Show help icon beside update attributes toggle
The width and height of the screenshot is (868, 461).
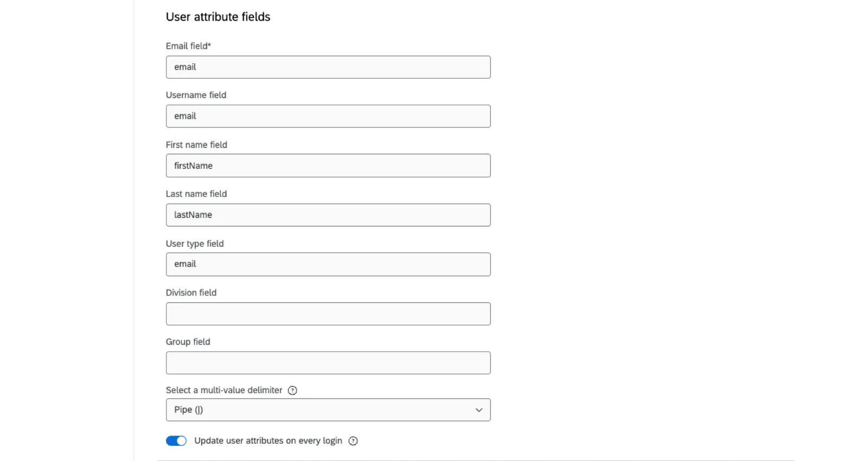(x=353, y=441)
